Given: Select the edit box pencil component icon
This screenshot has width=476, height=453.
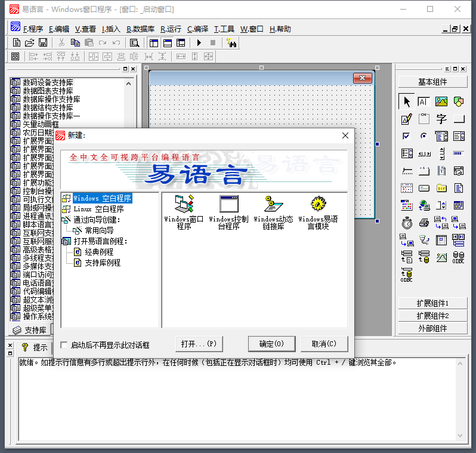Looking at the screenshot, I should pos(406,119).
